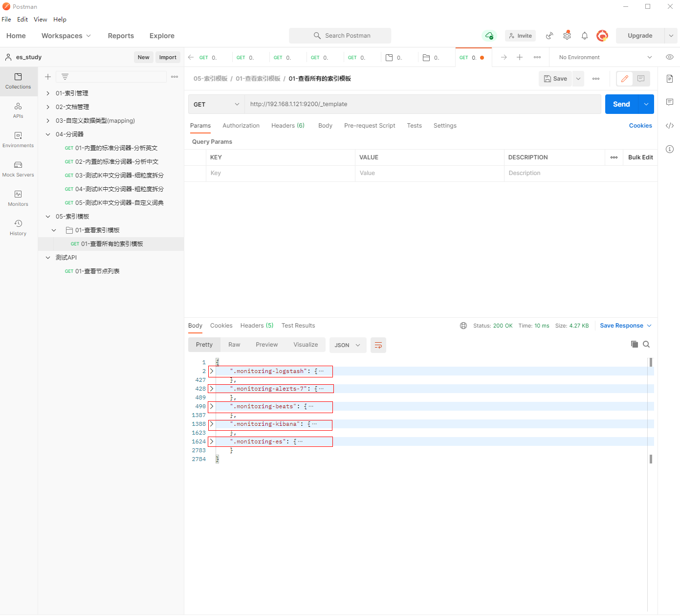Toggle the environment quick look eye icon
Viewport: 680px width, 616px height.
coord(670,57)
